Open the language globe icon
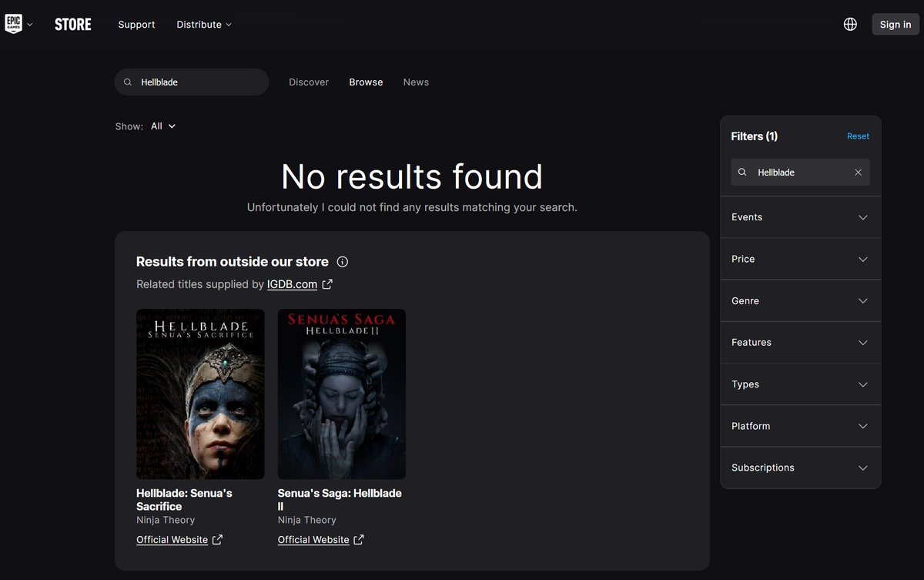924x580 pixels. coord(850,25)
